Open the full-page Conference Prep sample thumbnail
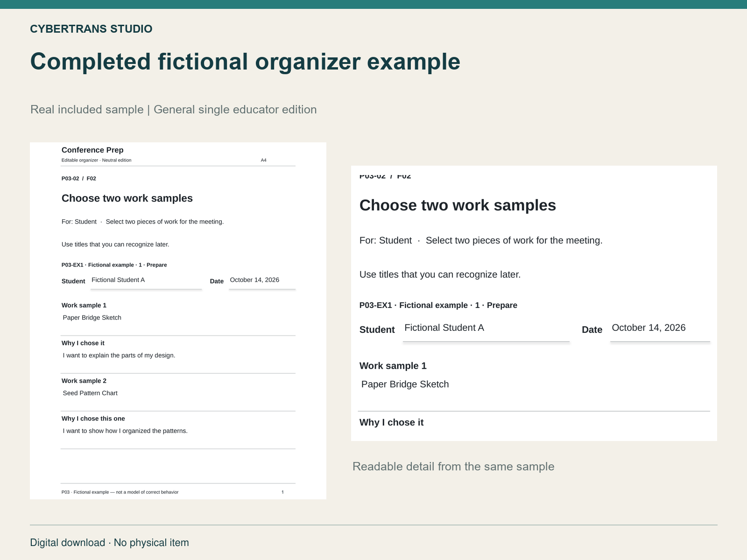This screenshot has width=747, height=560. 178,321
